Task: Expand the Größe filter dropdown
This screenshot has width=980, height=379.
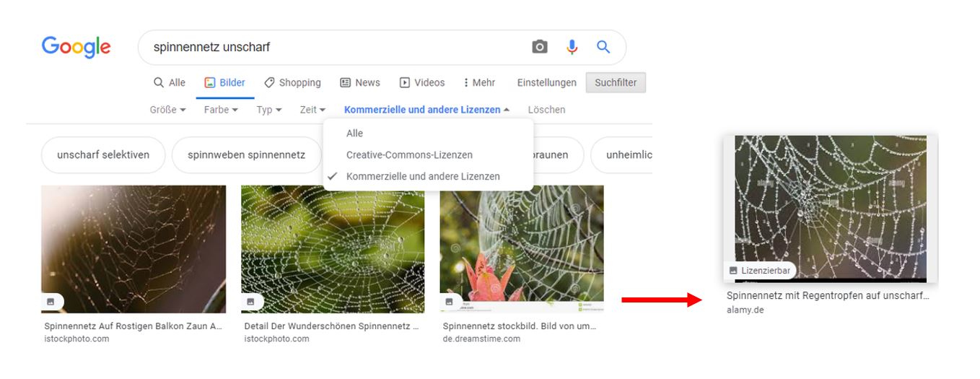Action: click(x=168, y=110)
